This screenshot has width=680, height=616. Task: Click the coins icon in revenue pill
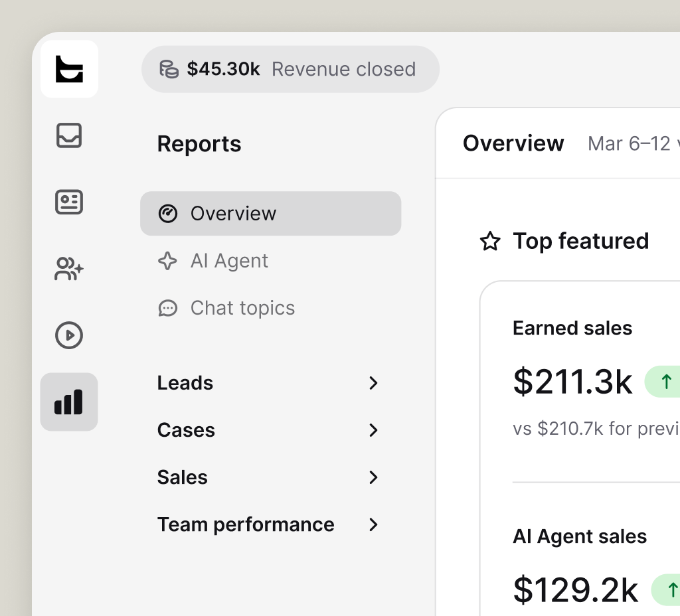coord(169,69)
